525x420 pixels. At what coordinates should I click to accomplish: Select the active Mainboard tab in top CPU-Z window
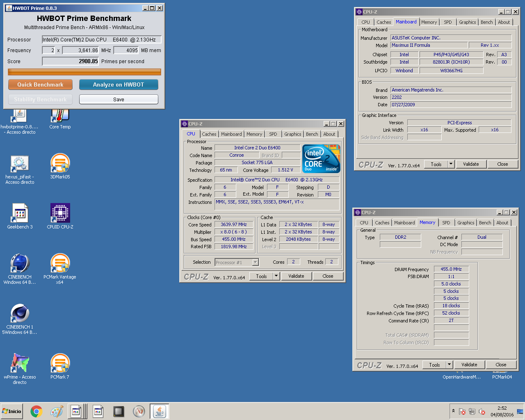(x=406, y=22)
